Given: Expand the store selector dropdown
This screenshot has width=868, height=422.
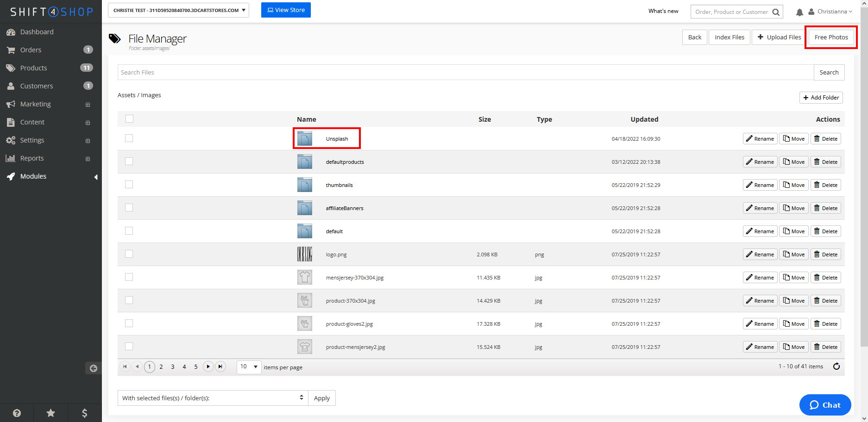Looking at the screenshot, I should (178, 10).
